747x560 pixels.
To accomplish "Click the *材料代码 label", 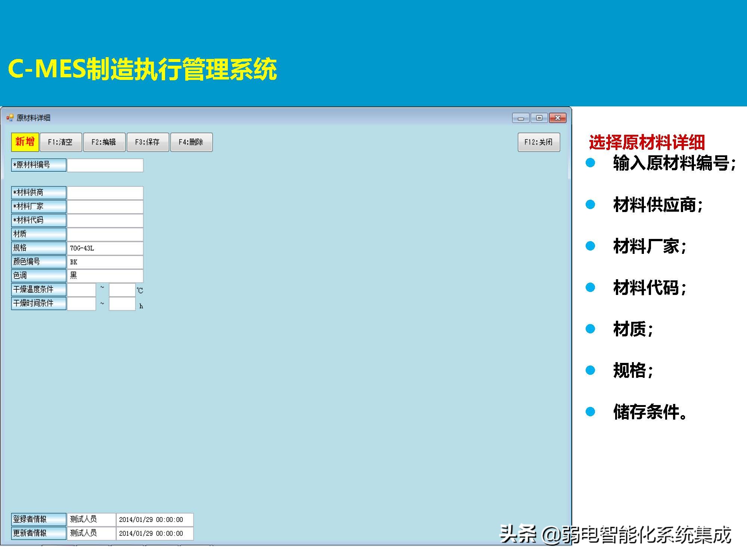I will click(x=39, y=220).
